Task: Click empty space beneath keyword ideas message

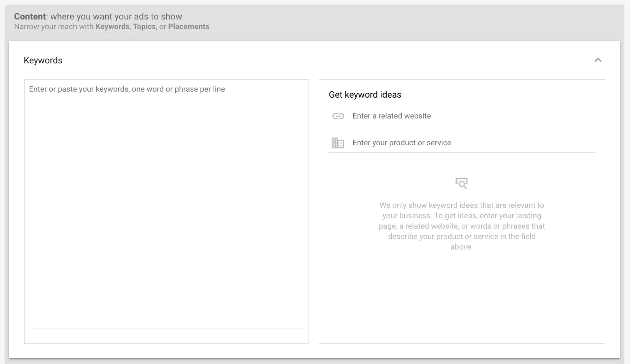Action: 461,297
